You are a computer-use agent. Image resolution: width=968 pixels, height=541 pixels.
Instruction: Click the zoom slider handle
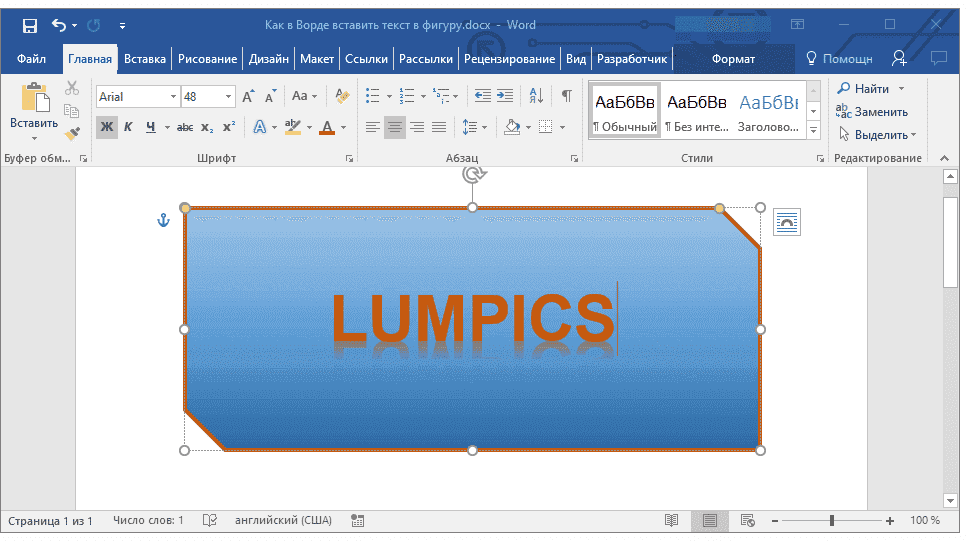tap(832, 521)
